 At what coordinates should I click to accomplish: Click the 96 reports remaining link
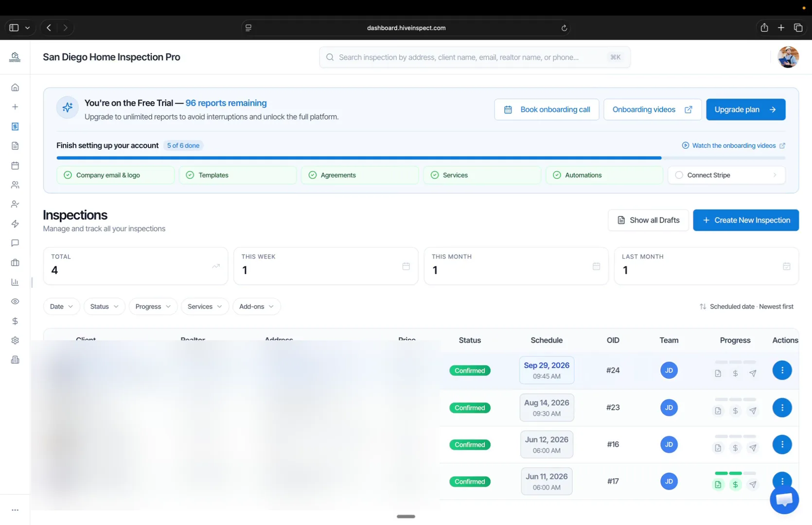(x=226, y=103)
